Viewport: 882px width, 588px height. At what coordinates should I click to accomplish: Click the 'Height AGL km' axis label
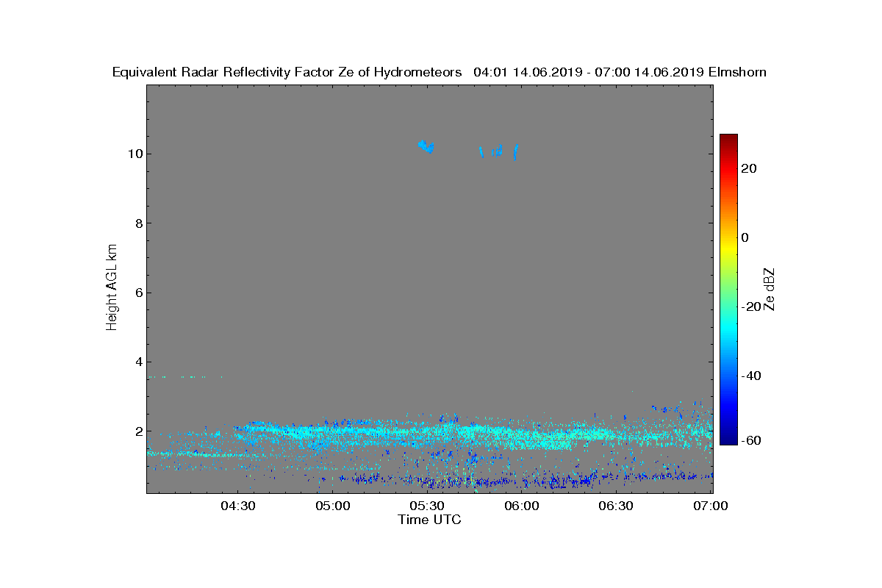tap(112, 288)
